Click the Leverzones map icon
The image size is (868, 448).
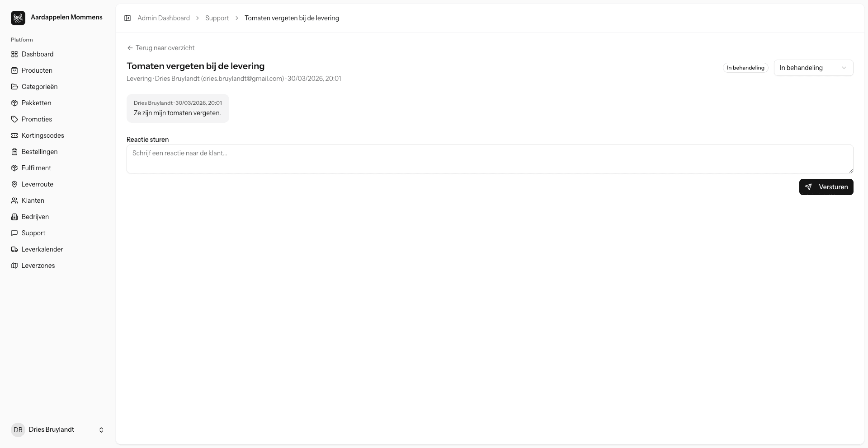[x=14, y=266]
